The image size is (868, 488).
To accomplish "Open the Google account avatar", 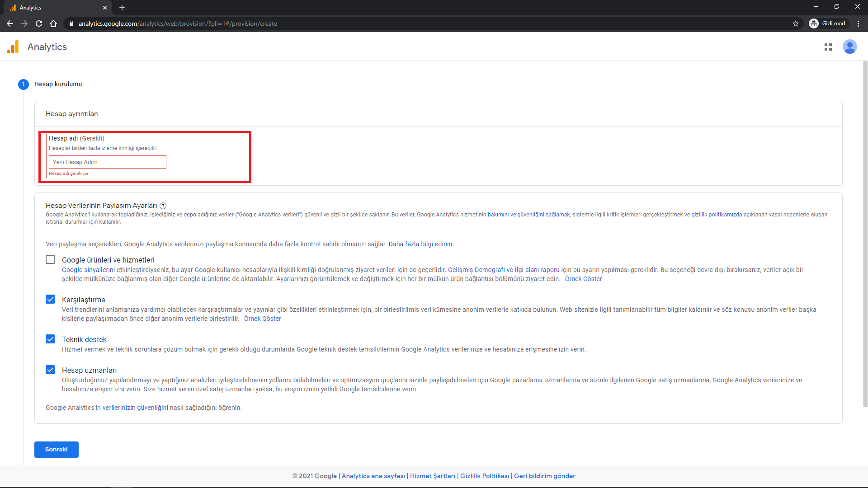I will (850, 47).
